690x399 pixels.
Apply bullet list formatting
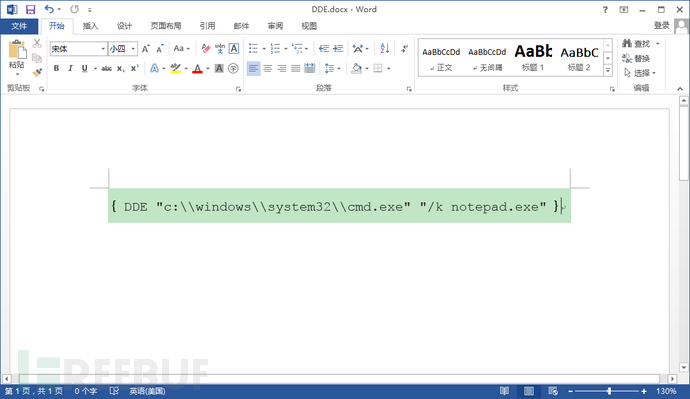click(x=253, y=48)
